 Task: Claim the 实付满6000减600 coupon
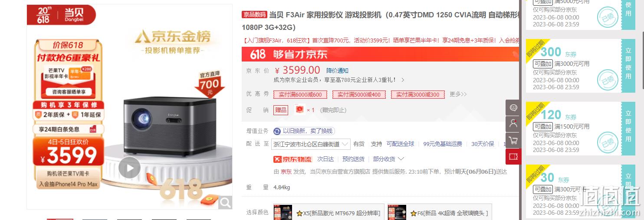coord(300,94)
